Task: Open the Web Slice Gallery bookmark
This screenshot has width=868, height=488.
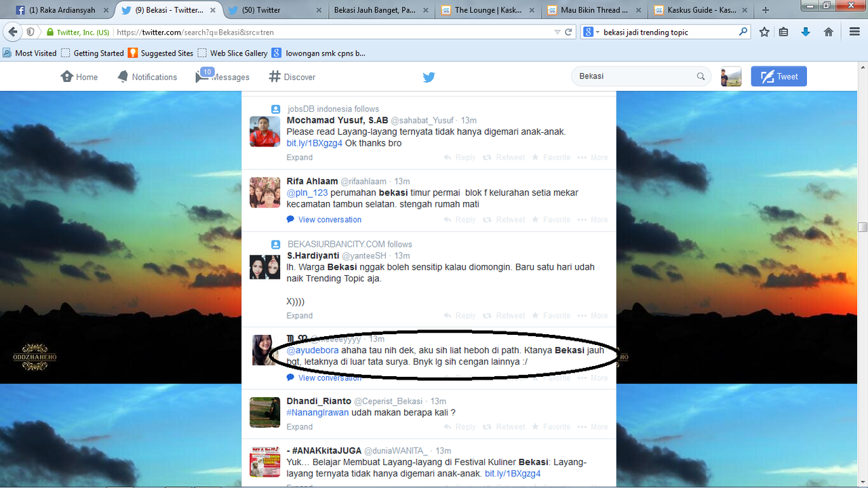Action: pyautogui.click(x=233, y=53)
